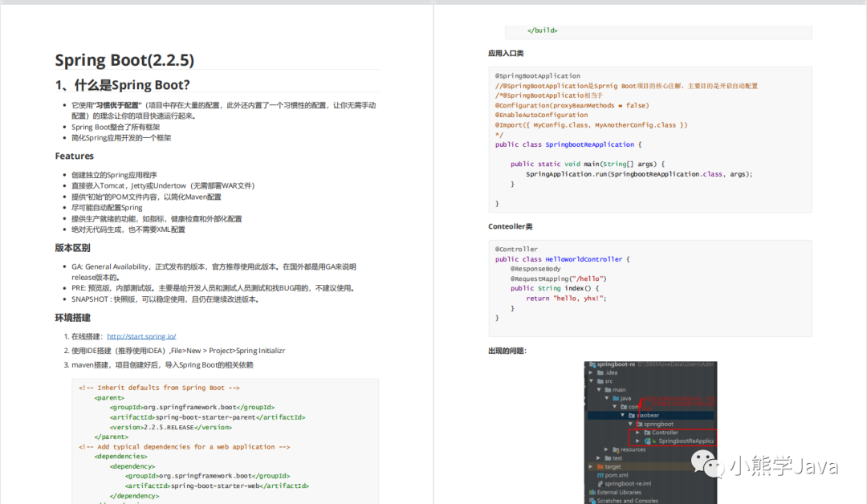Open the http://start.spring.io/ link
Viewport: 867px width, 504px height.
[x=141, y=336]
